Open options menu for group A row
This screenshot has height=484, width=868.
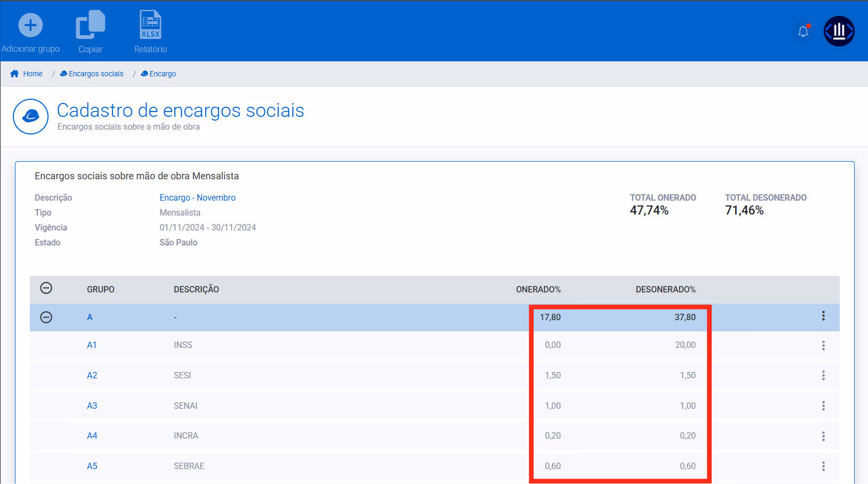click(x=823, y=316)
